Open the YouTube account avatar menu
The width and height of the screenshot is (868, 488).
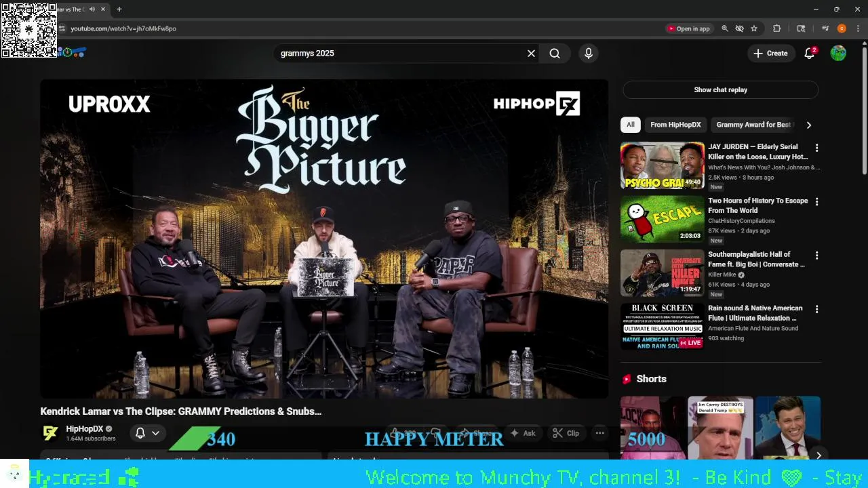coord(838,54)
